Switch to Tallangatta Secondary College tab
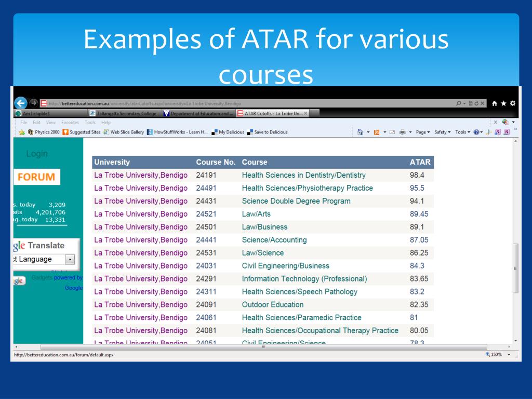This screenshot has width=532, height=399. [x=124, y=113]
